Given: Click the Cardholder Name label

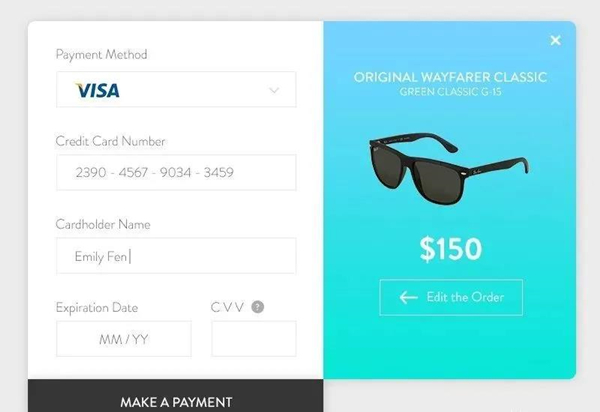Looking at the screenshot, I should tap(103, 224).
